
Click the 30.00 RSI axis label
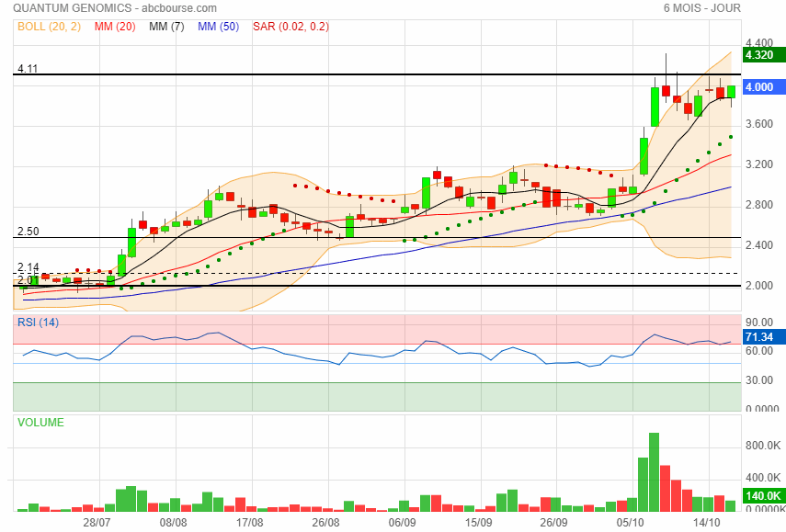pyautogui.click(x=759, y=379)
